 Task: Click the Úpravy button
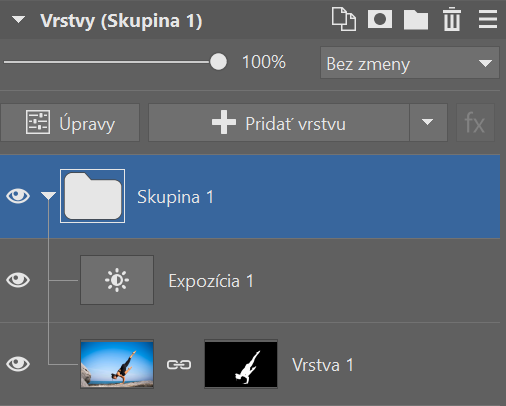70,123
